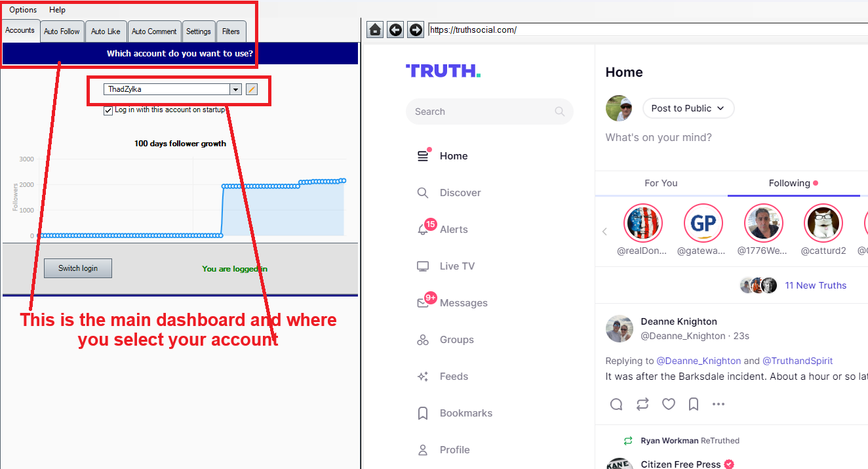Click the last data point on the follower growth chart

(x=344, y=180)
